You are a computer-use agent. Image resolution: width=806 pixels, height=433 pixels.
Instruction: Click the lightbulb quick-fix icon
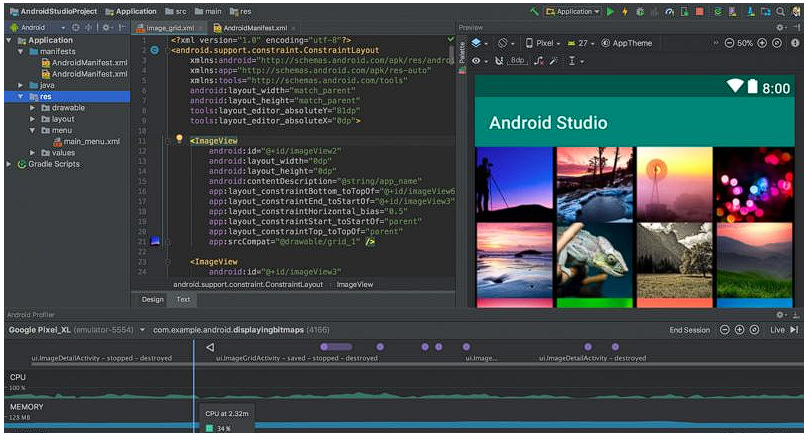coord(179,139)
